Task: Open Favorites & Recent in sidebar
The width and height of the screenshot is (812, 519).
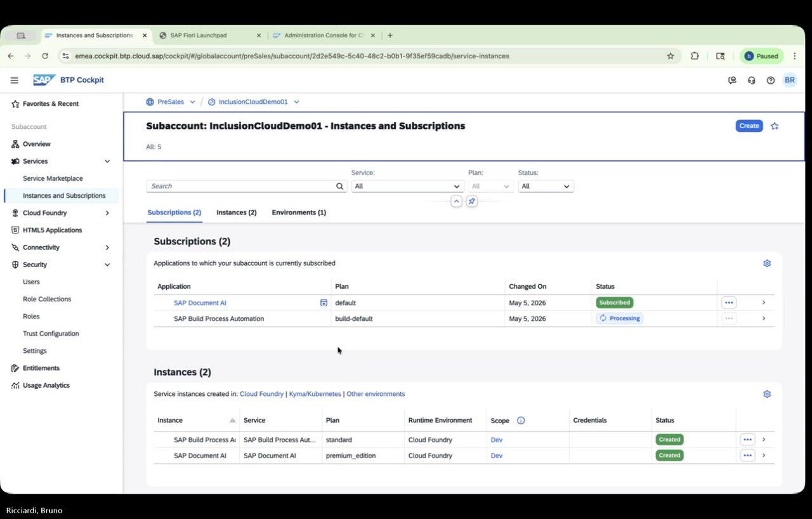Action: pyautogui.click(x=51, y=104)
